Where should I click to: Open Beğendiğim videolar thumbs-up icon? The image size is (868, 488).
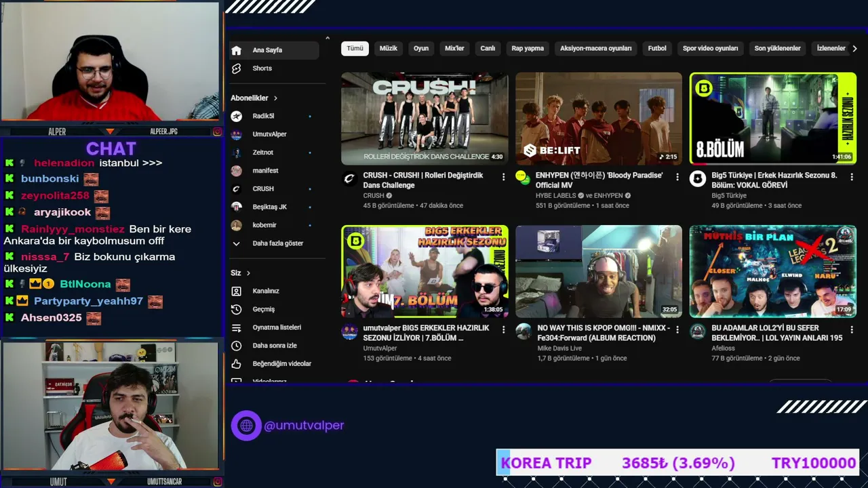pyautogui.click(x=236, y=364)
